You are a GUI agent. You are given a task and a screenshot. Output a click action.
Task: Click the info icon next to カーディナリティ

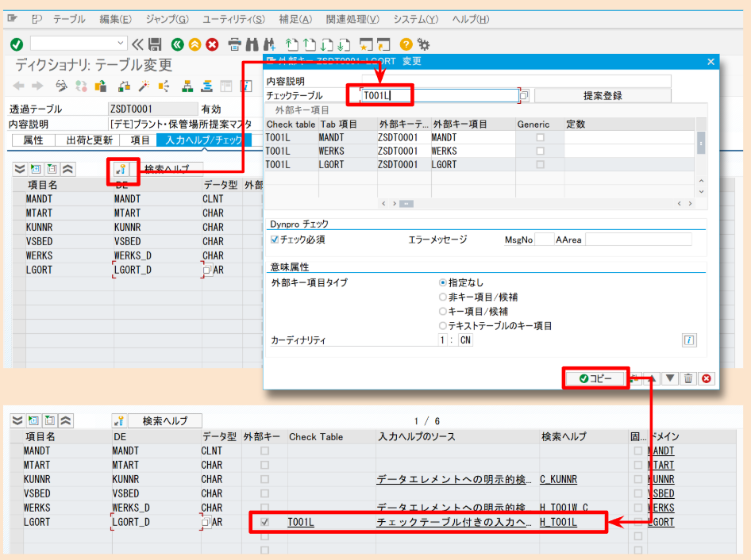tap(689, 339)
